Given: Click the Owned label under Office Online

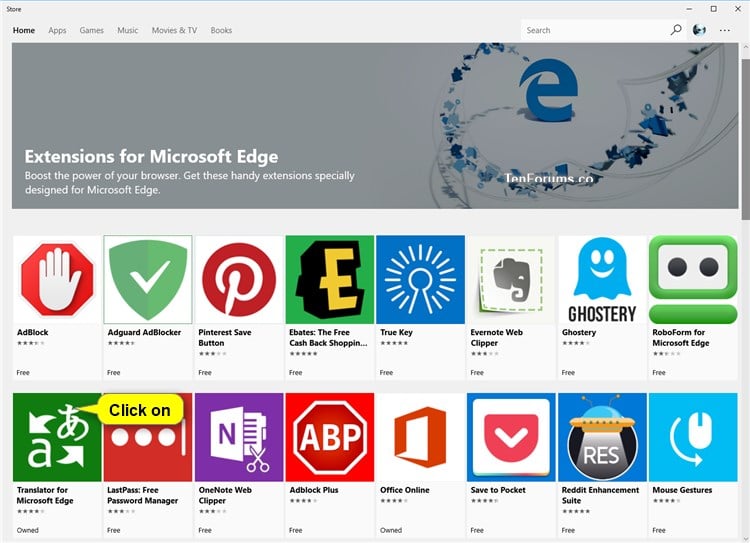Looking at the screenshot, I should tap(391, 530).
